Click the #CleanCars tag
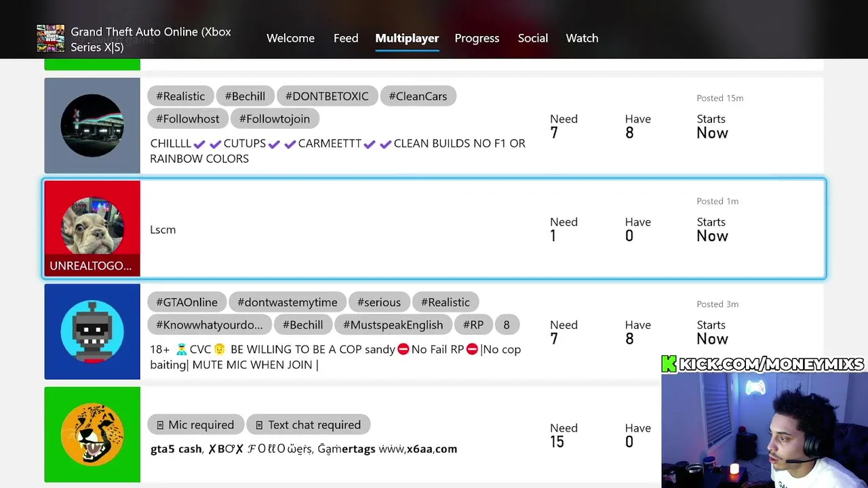Image resolution: width=868 pixels, height=488 pixels. tap(418, 96)
